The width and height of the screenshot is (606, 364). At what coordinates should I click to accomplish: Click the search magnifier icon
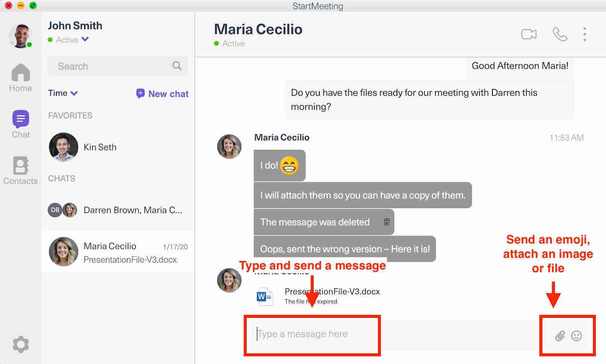pyautogui.click(x=177, y=66)
